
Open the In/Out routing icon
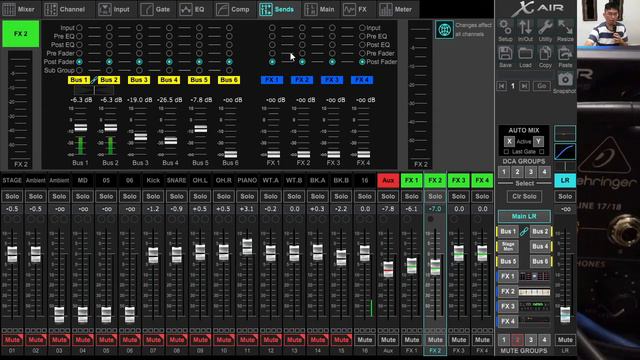pos(525,28)
